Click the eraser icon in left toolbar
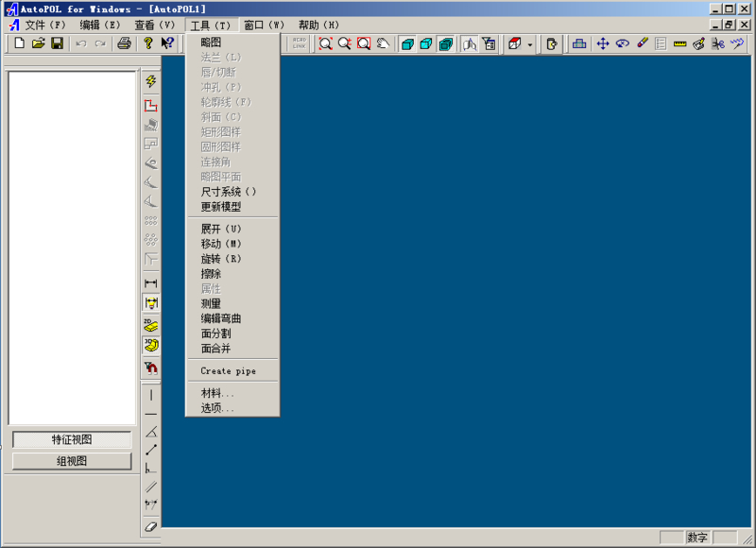This screenshot has width=756, height=548. (150, 526)
